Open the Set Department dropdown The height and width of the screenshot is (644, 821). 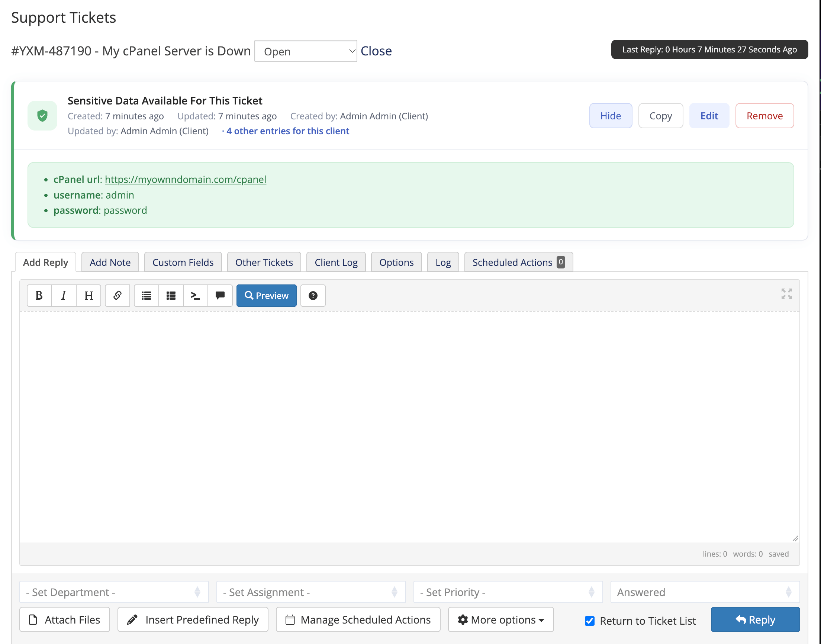point(114,592)
